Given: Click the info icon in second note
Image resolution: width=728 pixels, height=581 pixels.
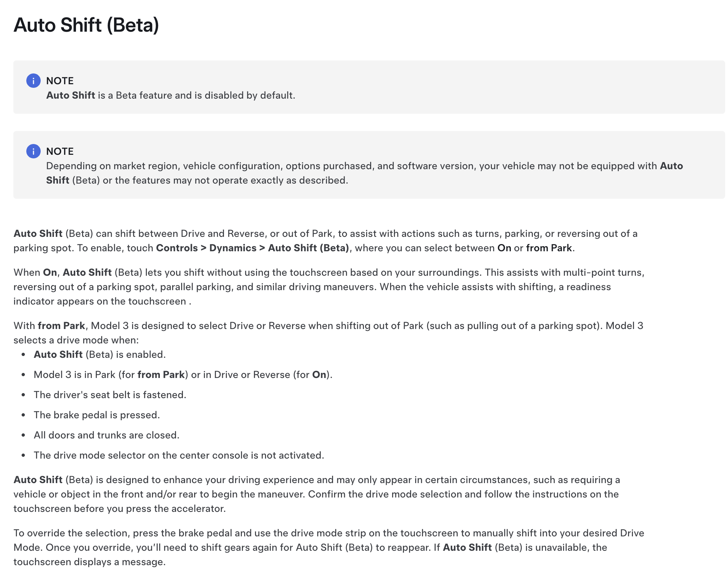Looking at the screenshot, I should point(33,151).
